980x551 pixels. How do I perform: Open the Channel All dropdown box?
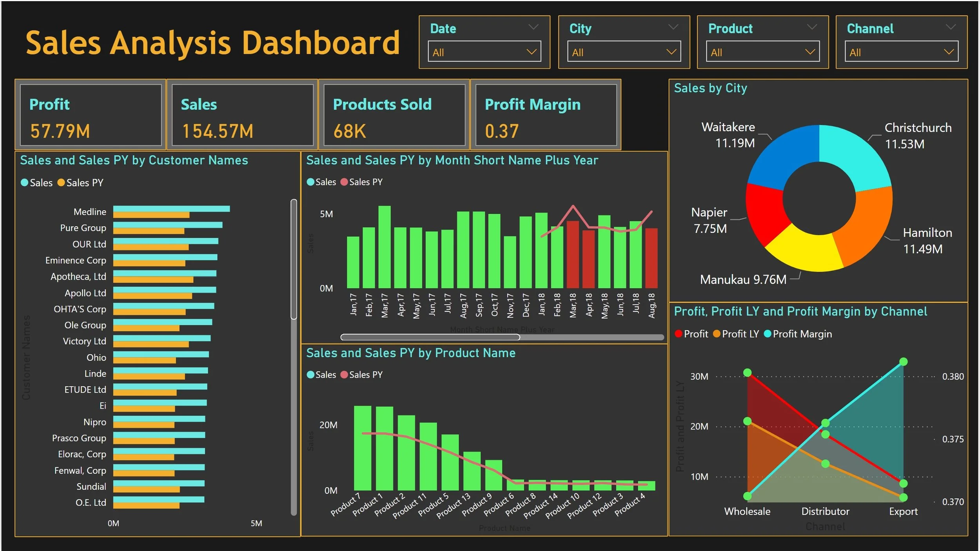901,52
